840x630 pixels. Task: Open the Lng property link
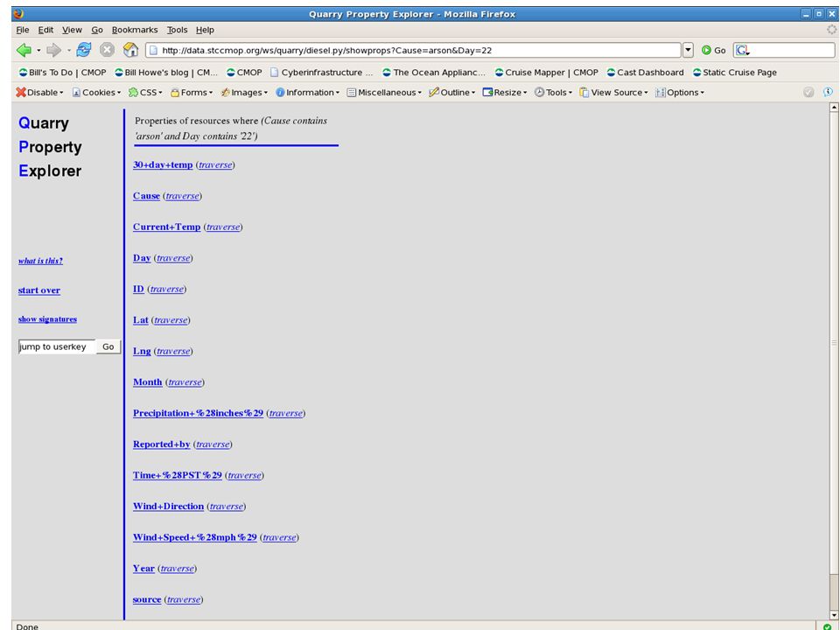click(x=142, y=351)
